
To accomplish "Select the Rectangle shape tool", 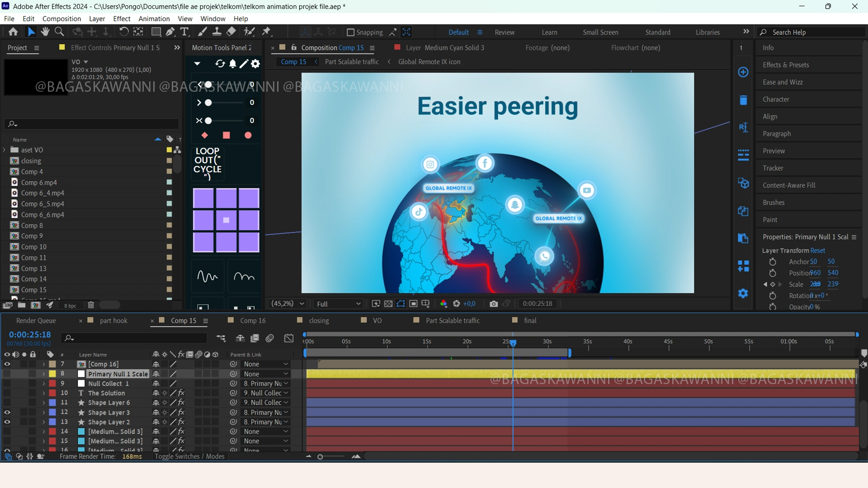I will (156, 32).
